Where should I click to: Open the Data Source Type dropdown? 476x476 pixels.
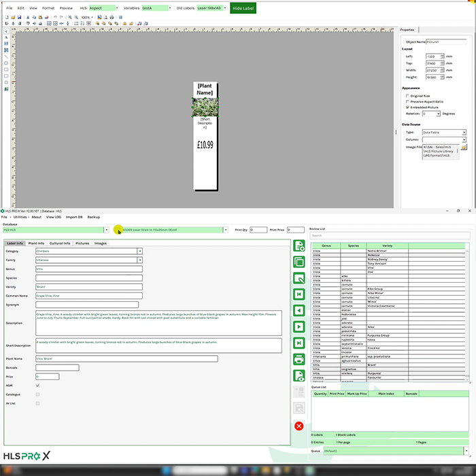click(464, 133)
